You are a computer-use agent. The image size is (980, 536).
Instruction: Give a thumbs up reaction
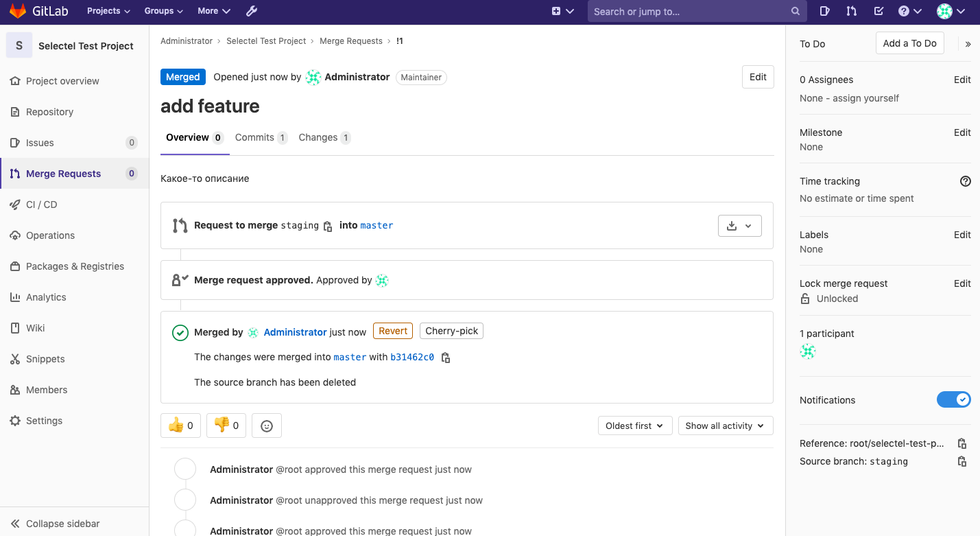[x=180, y=426]
